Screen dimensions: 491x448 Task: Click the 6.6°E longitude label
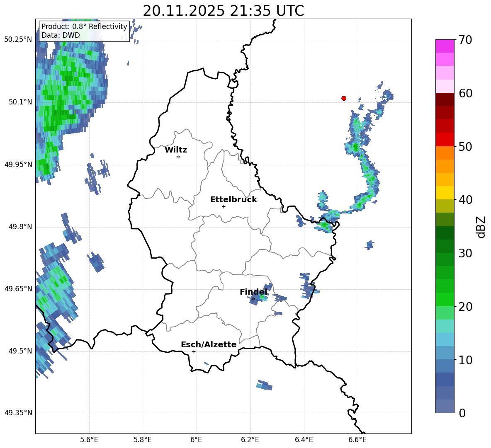[357, 440]
